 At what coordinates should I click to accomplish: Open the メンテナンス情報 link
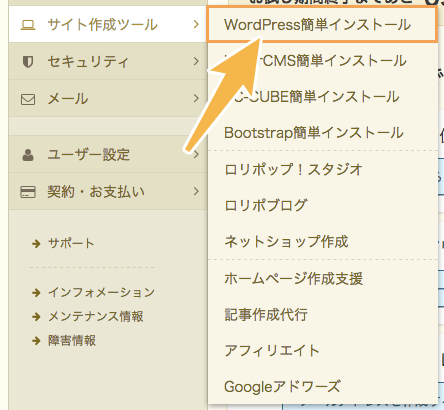(x=96, y=317)
